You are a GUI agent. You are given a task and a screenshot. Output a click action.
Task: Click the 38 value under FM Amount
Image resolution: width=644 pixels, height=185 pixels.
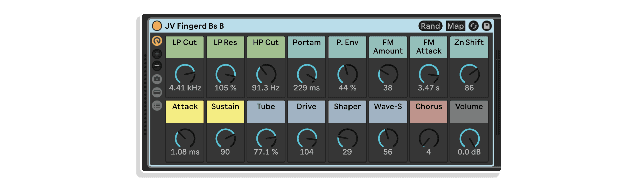388,88
